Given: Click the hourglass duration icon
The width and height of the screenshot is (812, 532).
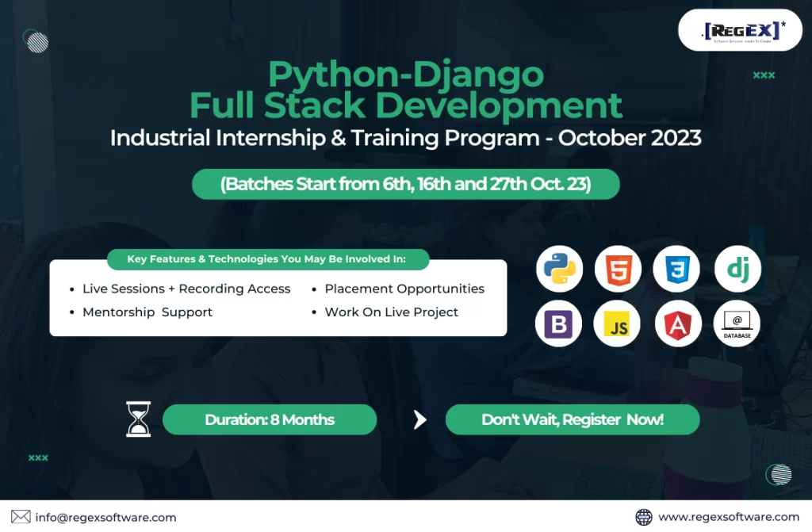Looking at the screenshot, I should pos(138,419).
